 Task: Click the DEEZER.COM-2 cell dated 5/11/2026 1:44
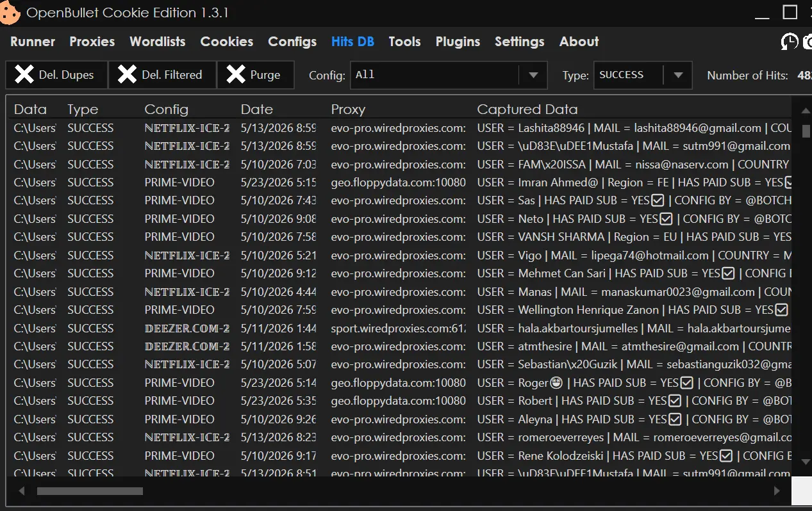click(186, 328)
